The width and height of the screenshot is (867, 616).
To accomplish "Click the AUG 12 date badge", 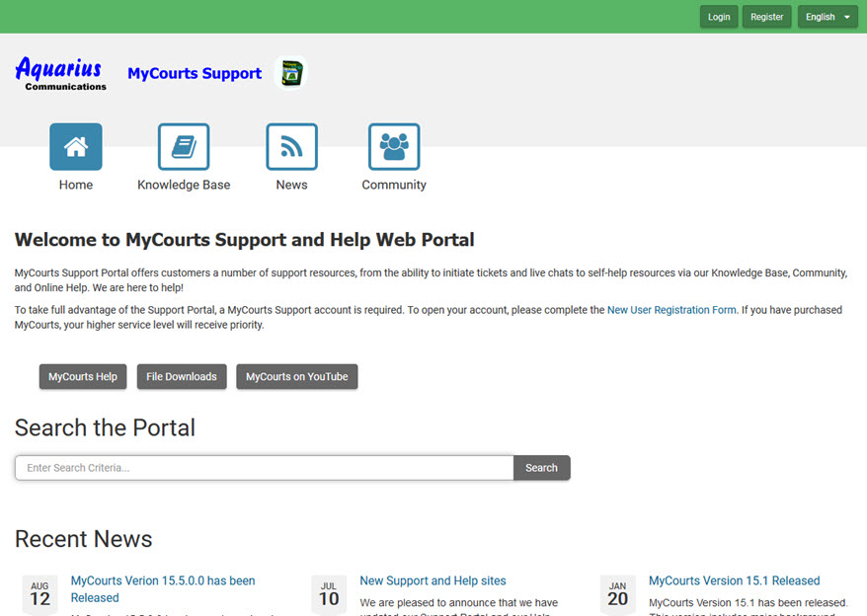I will (x=39, y=594).
